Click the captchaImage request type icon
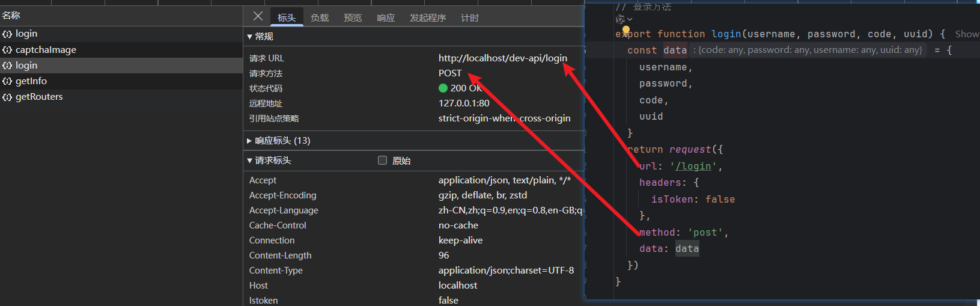Viewport: 980px width, 306px height. [7, 49]
